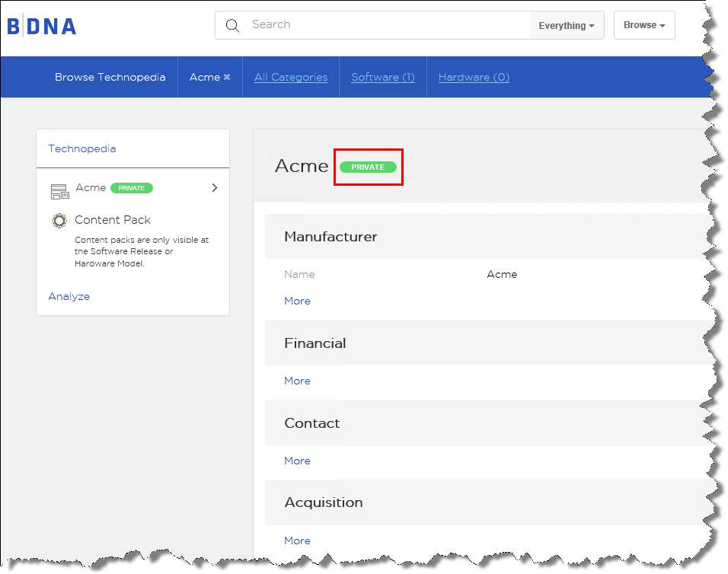Show More under Contact section
728x574 pixels.
[x=297, y=461]
